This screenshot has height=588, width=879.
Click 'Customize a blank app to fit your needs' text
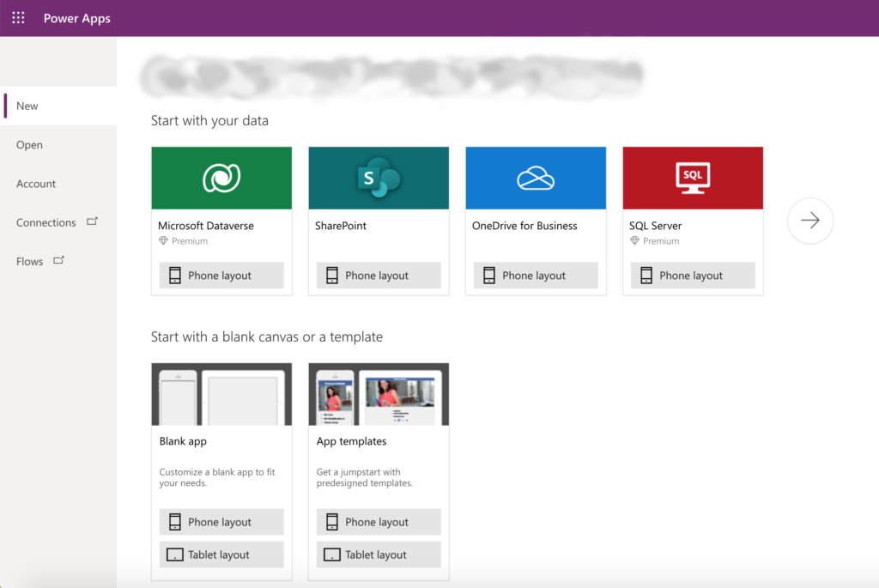tap(217, 477)
